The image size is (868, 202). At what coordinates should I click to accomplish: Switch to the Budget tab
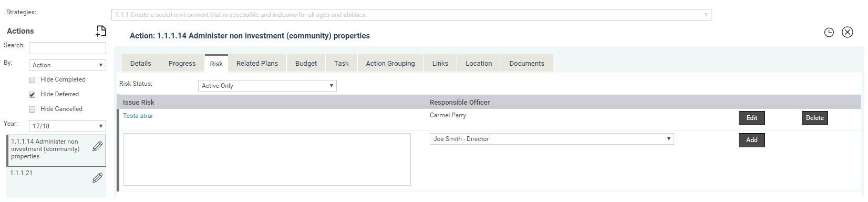tap(306, 63)
